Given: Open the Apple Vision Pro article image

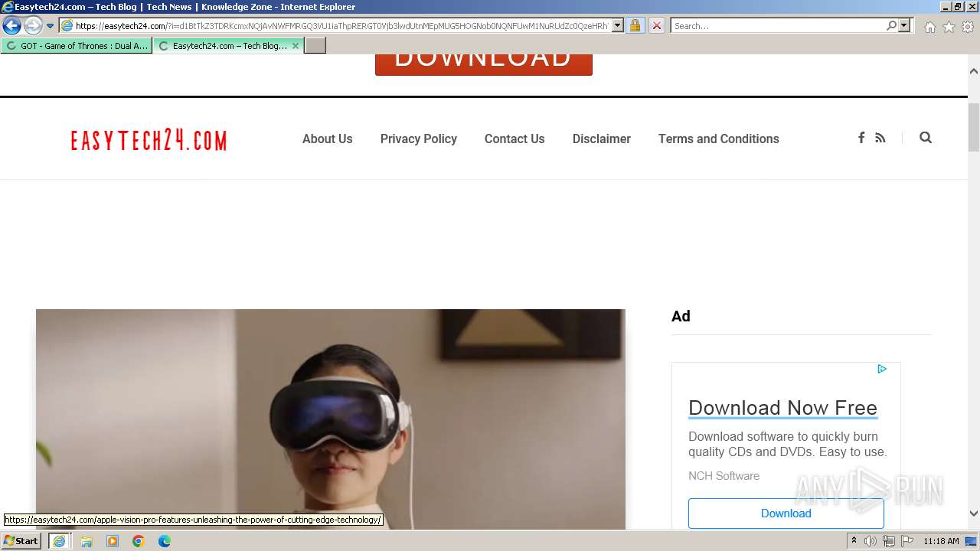Looking at the screenshot, I should click(x=331, y=419).
